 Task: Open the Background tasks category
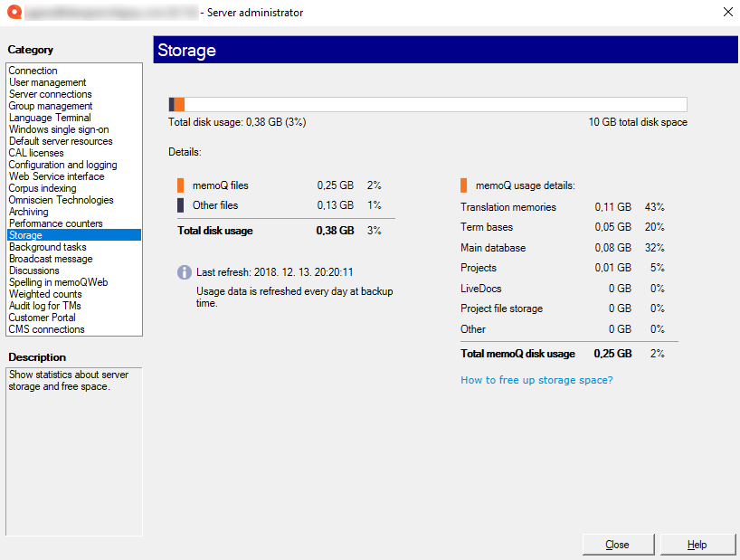click(47, 247)
